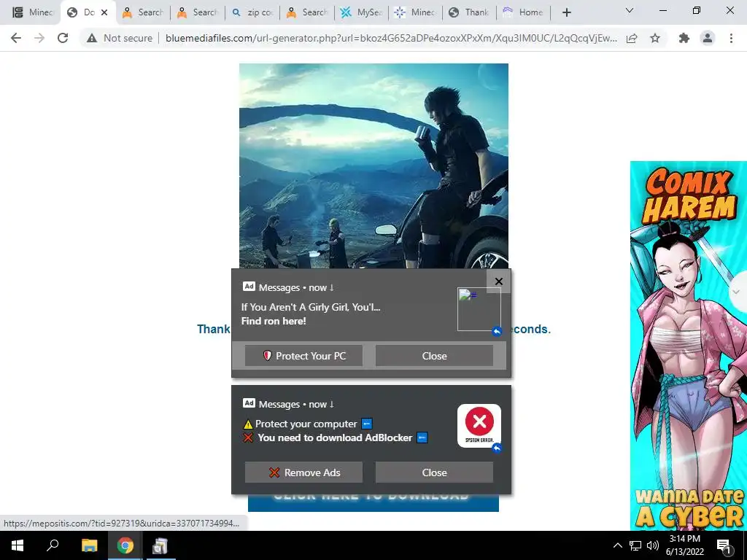This screenshot has width=747, height=560.
Task: Click 'If You Aren't A Girly Girl' text
Action: click(x=311, y=307)
